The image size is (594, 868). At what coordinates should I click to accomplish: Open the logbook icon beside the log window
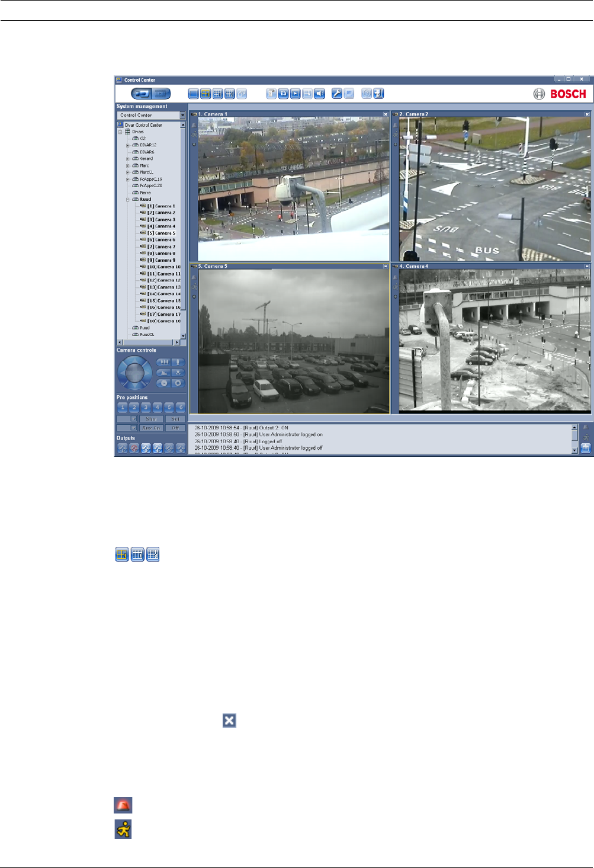[x=586, y=449]
